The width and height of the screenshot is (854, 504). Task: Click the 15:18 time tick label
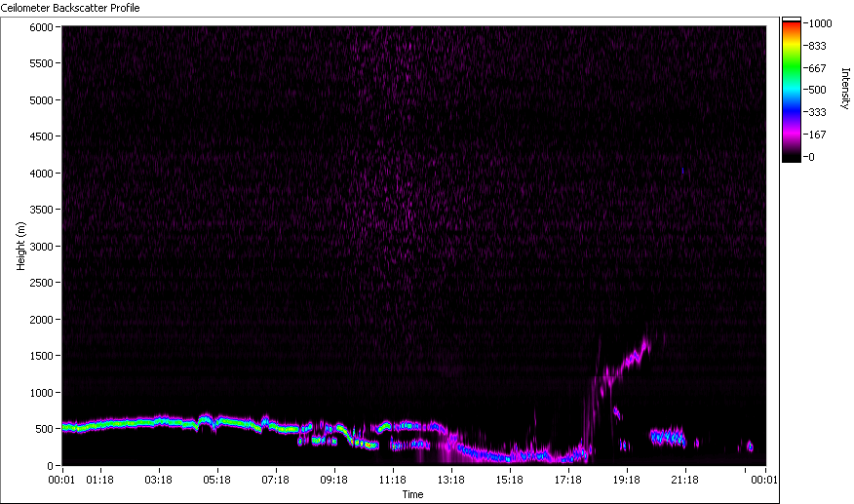tap(509, 480)
